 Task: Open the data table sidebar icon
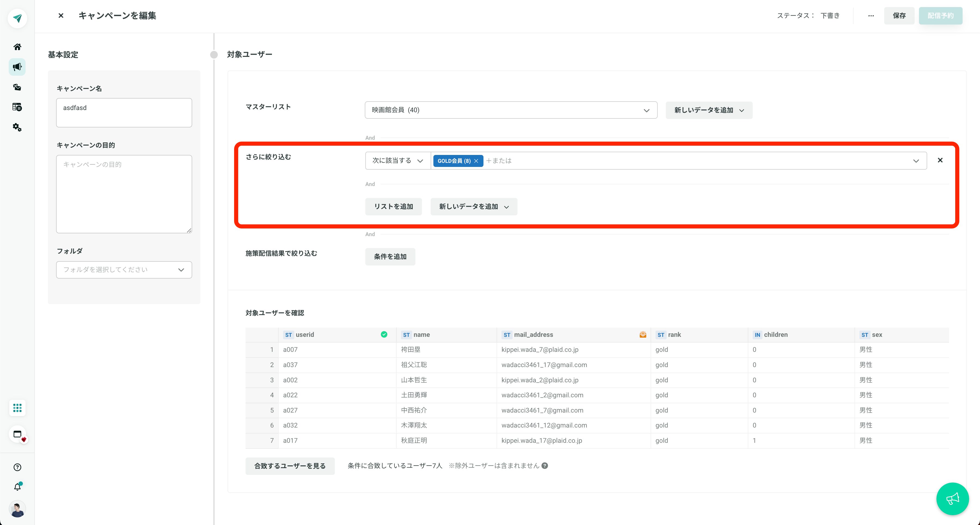pyautogui.click(x=17, y=107)
